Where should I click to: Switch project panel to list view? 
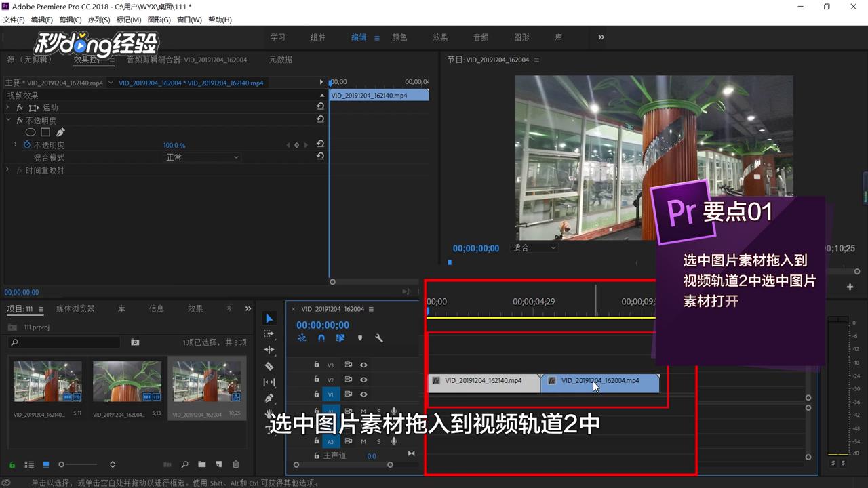pyautogui.click(x=29, y=464)
